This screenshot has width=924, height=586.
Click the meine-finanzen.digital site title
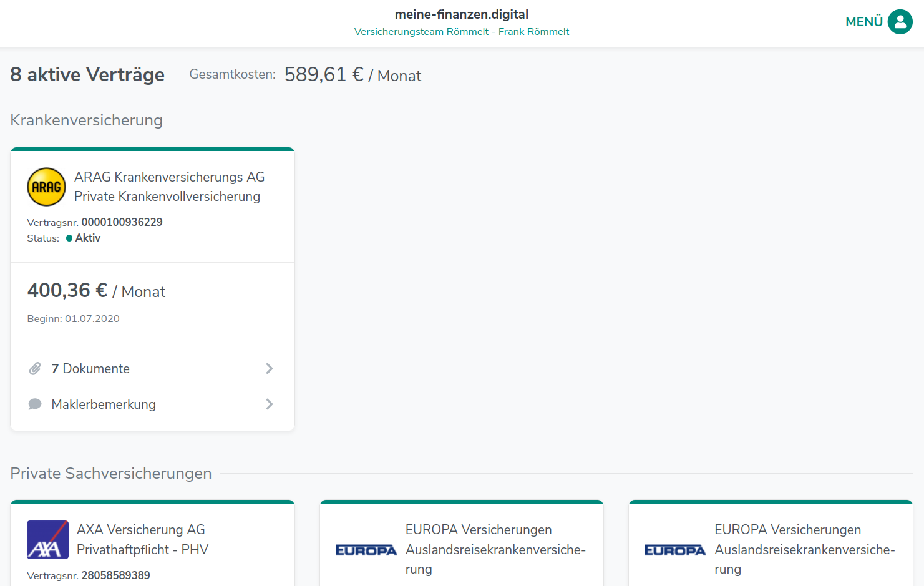[461, 14]
